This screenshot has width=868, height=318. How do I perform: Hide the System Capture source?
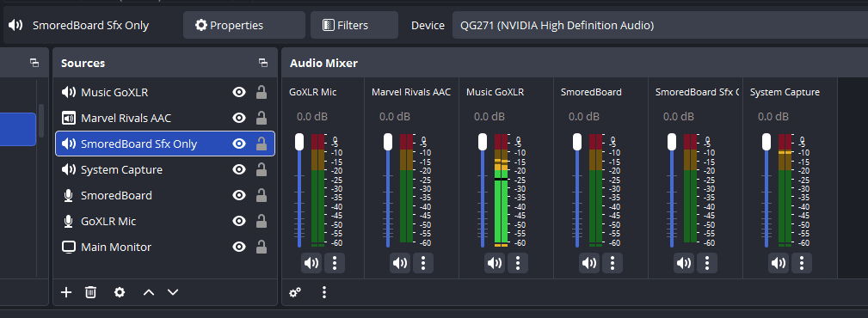tap(239, 170)
